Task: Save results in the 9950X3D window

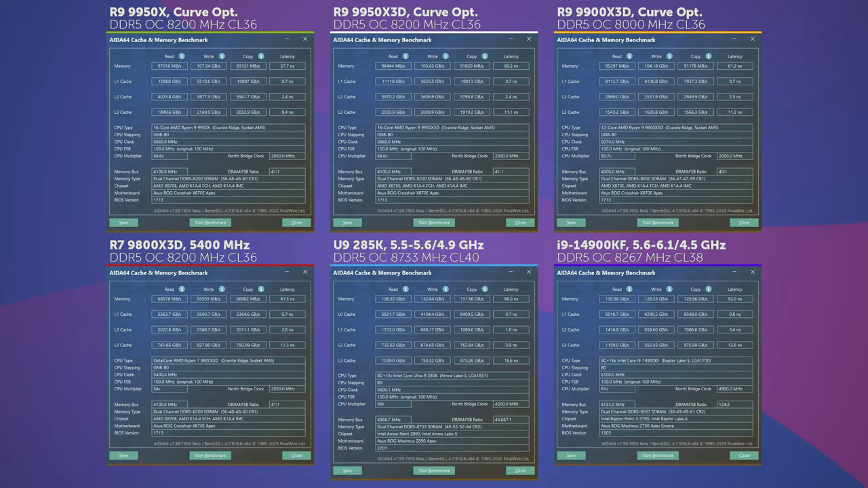Action: point(347,222)
